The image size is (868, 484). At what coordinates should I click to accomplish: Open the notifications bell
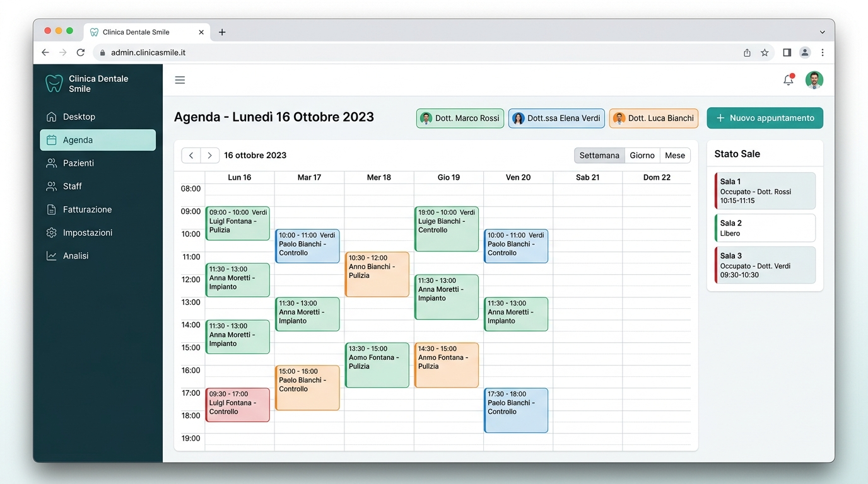(789, 79)
